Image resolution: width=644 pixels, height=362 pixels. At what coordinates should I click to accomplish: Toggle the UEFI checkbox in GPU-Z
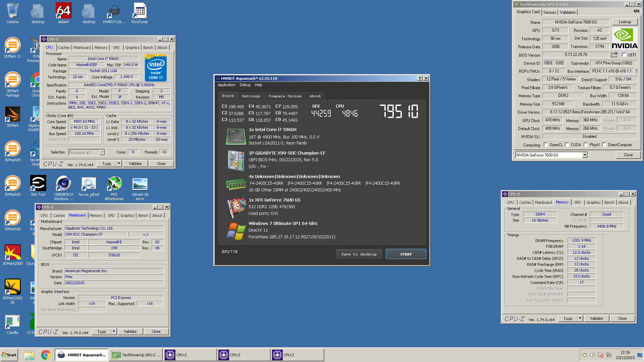tap(624, 55)
